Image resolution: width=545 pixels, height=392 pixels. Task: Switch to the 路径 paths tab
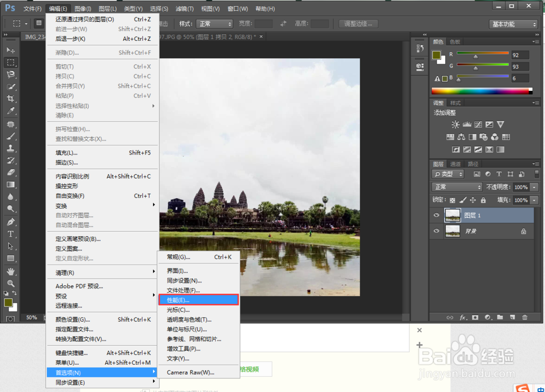tap(473, 164)
